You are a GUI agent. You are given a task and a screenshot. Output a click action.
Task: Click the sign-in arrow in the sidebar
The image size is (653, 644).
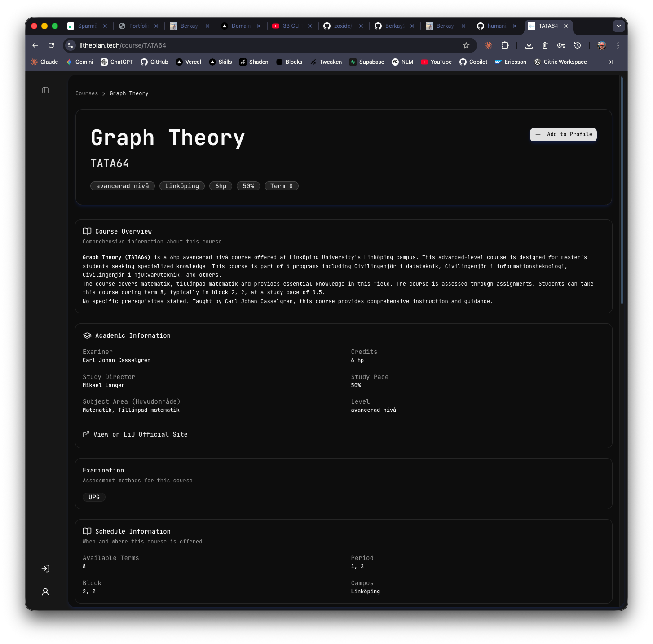[45, 569]
